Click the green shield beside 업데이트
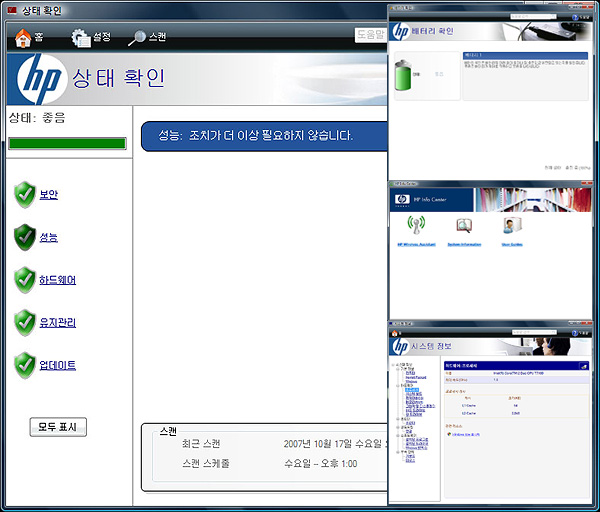Screen dimensions: 600x512 25,365
